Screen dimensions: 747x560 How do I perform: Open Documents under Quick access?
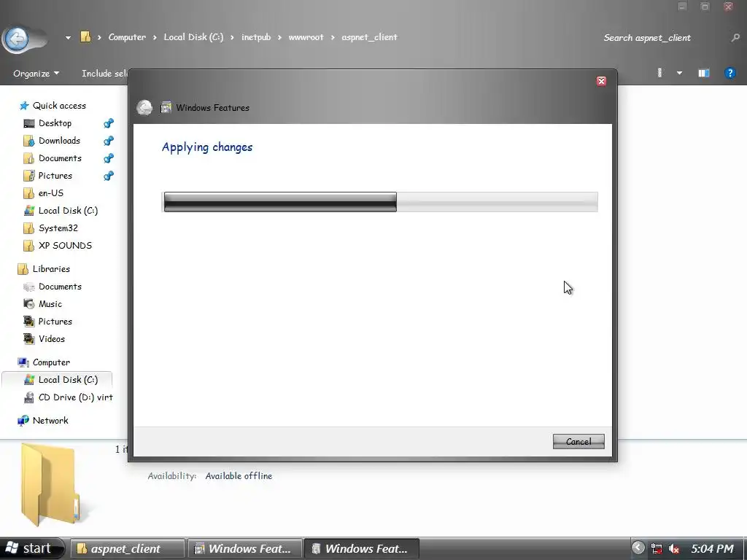point(60,158)
